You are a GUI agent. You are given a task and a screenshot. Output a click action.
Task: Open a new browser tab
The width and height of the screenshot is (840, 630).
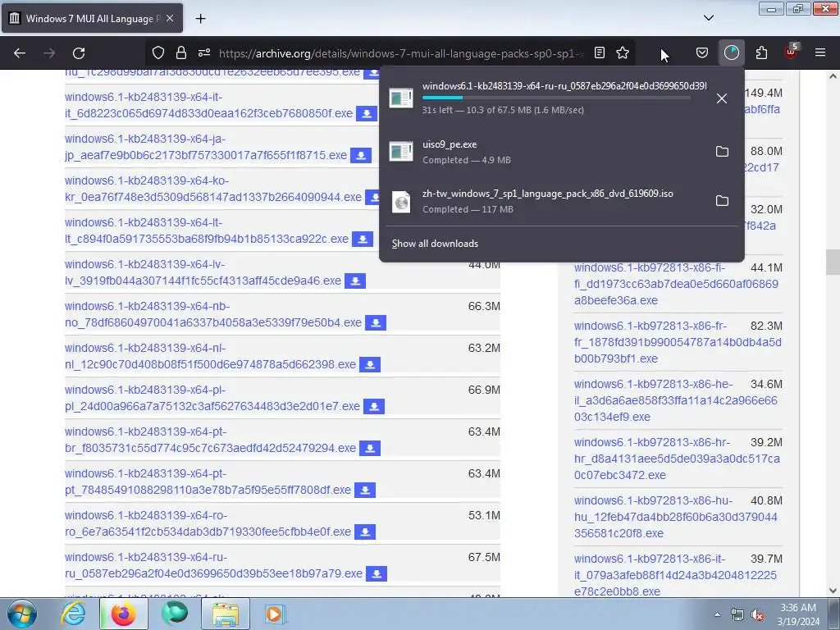(x=200, y=18)
